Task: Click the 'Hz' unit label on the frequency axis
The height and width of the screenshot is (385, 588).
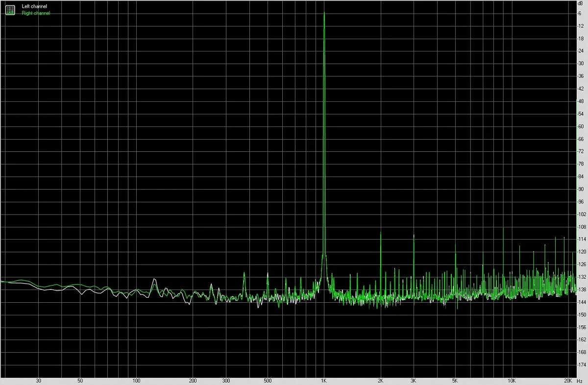Action: (x=581, y=381)
